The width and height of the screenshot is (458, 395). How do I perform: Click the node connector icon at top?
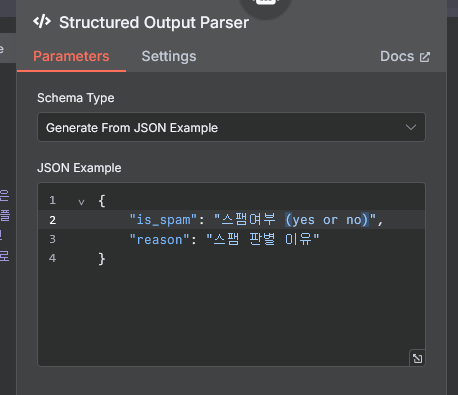point(265,3)
